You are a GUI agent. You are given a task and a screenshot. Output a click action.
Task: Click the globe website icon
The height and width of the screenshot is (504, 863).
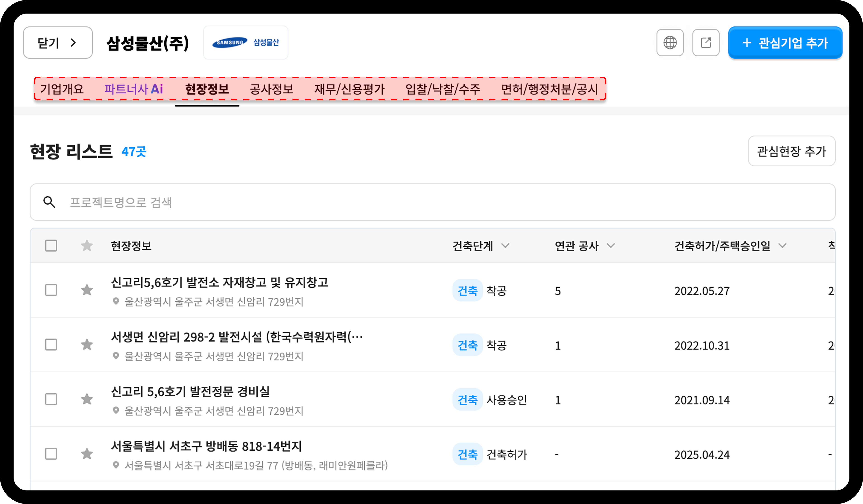point(670,43)
